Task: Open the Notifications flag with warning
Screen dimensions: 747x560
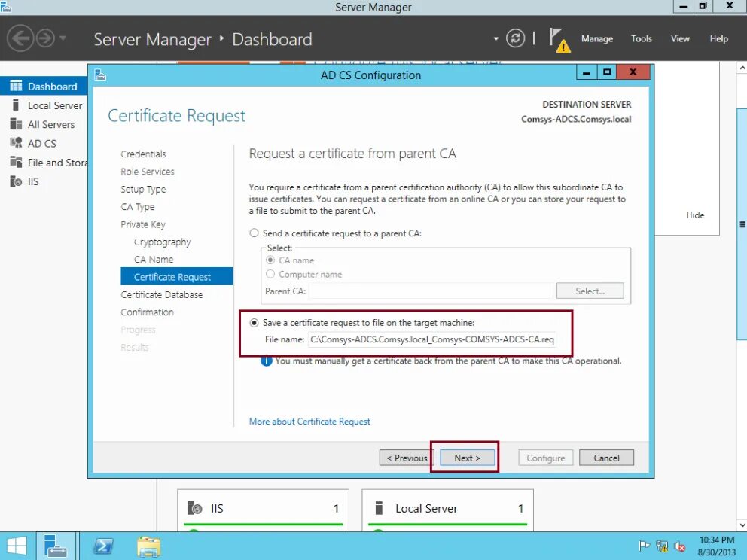Action: [x=559, y=40]
